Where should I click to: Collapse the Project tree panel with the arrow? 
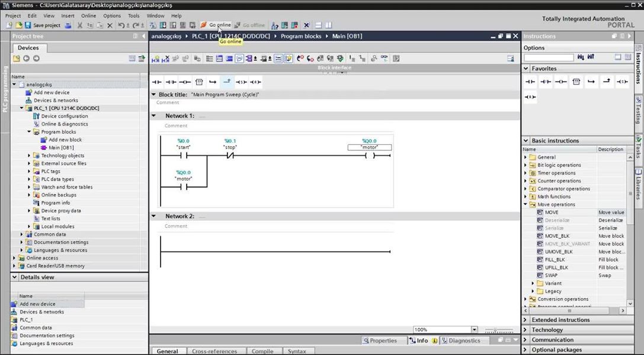pos(143,36)
